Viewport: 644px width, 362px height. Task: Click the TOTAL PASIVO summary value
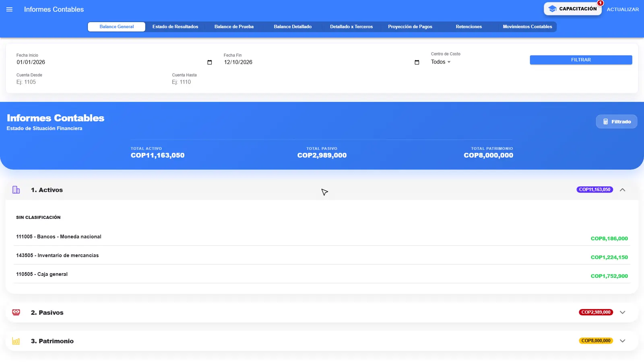(x=322, y=155)
